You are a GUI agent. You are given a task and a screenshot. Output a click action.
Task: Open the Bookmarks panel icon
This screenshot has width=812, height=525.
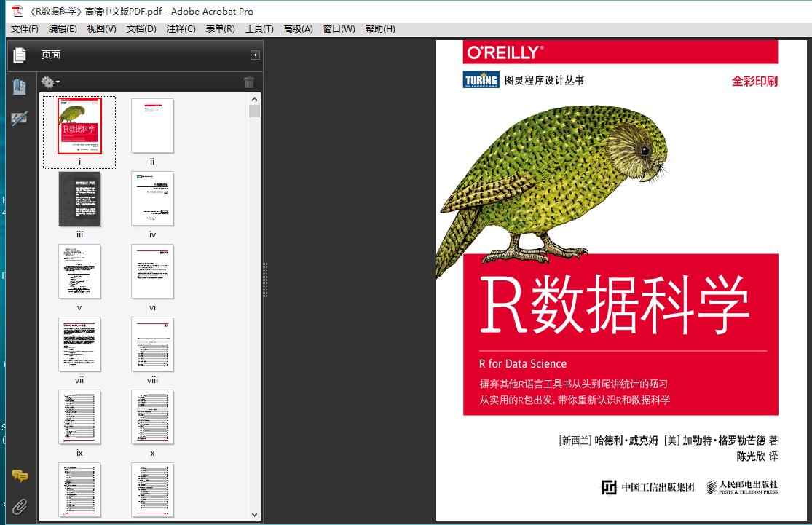point(20,87)
